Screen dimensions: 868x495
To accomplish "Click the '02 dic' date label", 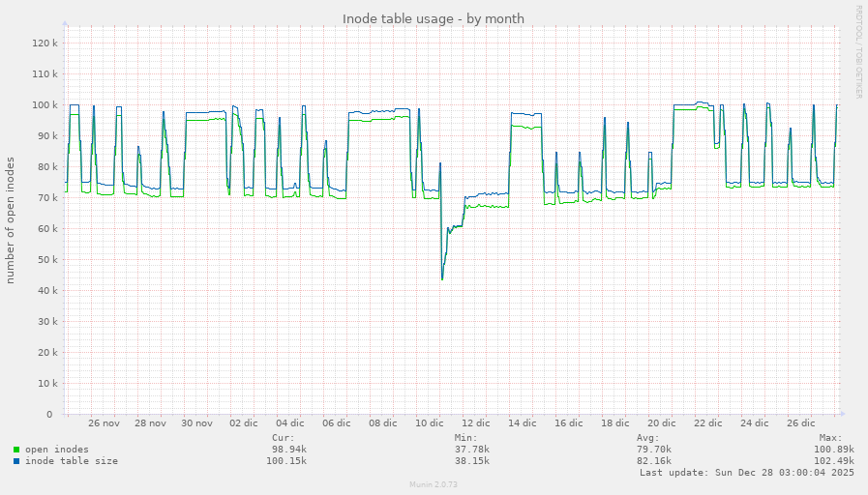I will [244, 423].
